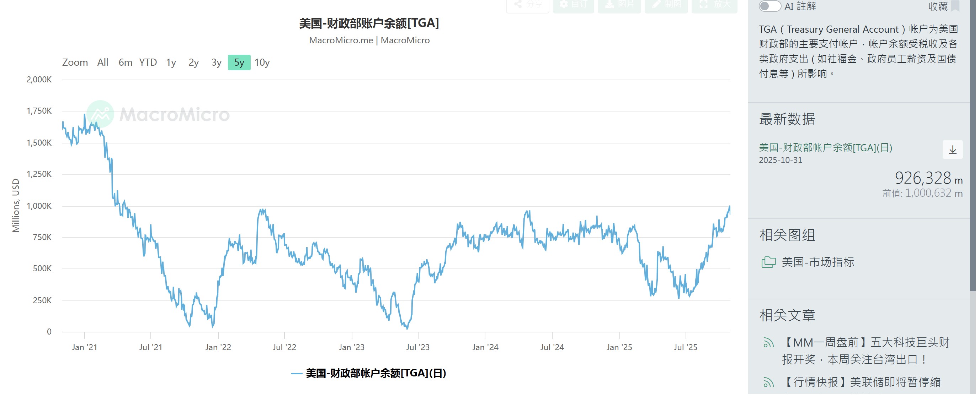Viewport: 980px width, 402px height.
Task: Open the 美国-财政部帐户余额[TGA](日) data link
Action: (x=825, y=148)
